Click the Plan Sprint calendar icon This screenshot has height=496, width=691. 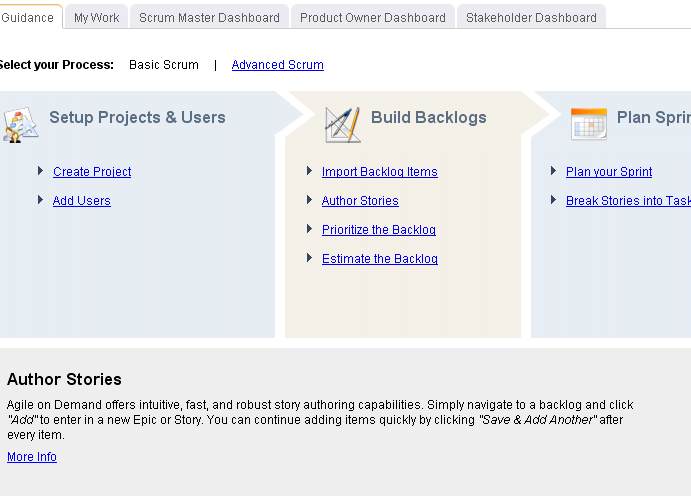click(x=588, y=124)
